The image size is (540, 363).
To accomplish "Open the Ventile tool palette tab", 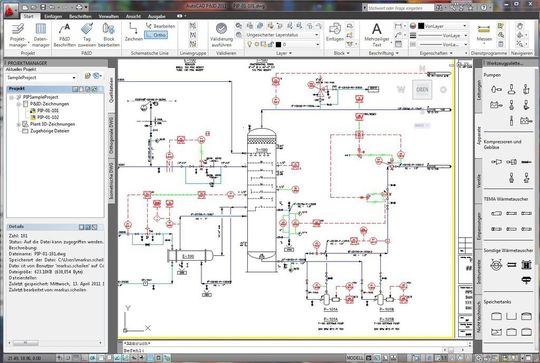I will tap(478, 180).
